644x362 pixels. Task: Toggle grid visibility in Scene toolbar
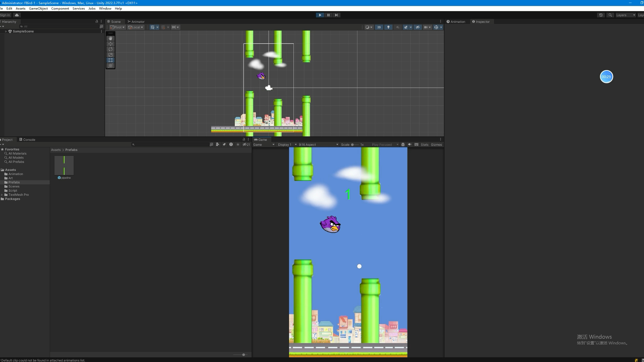[153, 27]
